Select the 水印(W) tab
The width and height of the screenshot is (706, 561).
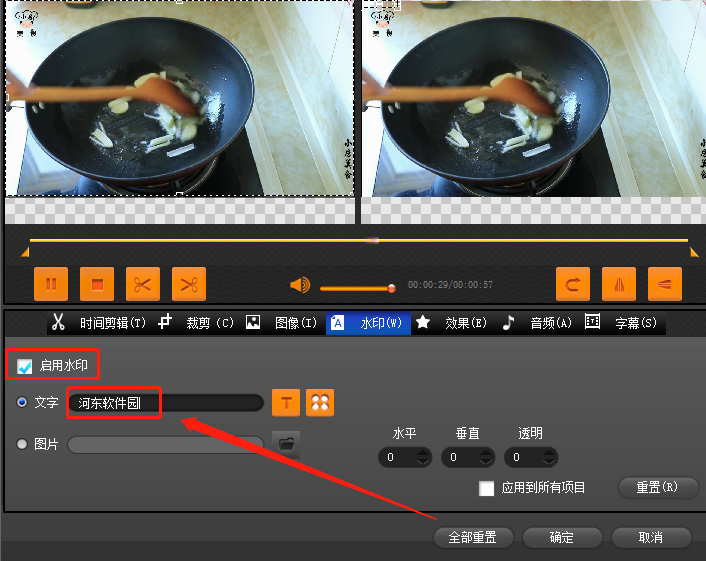tap(368, 322)
